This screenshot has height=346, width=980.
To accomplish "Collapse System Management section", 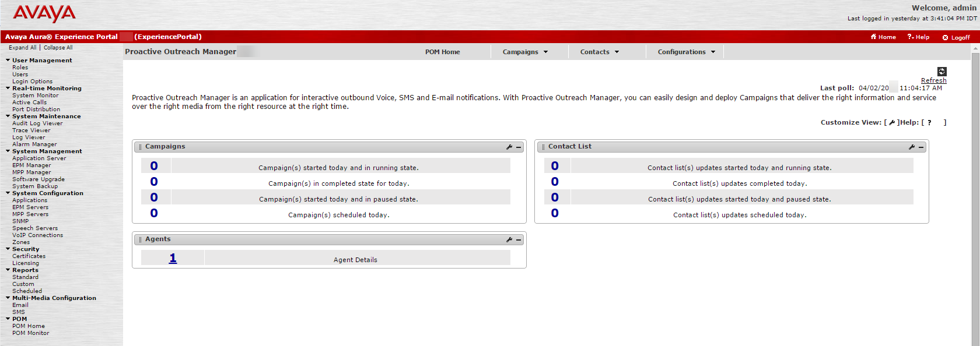I will tap(8, 151).
